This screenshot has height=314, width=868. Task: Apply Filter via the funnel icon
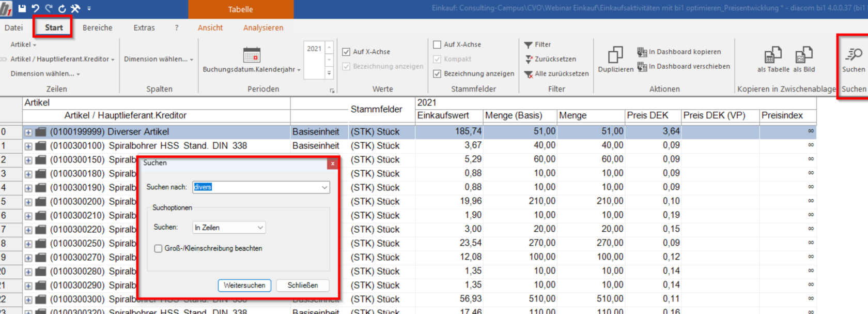[528, 45]
